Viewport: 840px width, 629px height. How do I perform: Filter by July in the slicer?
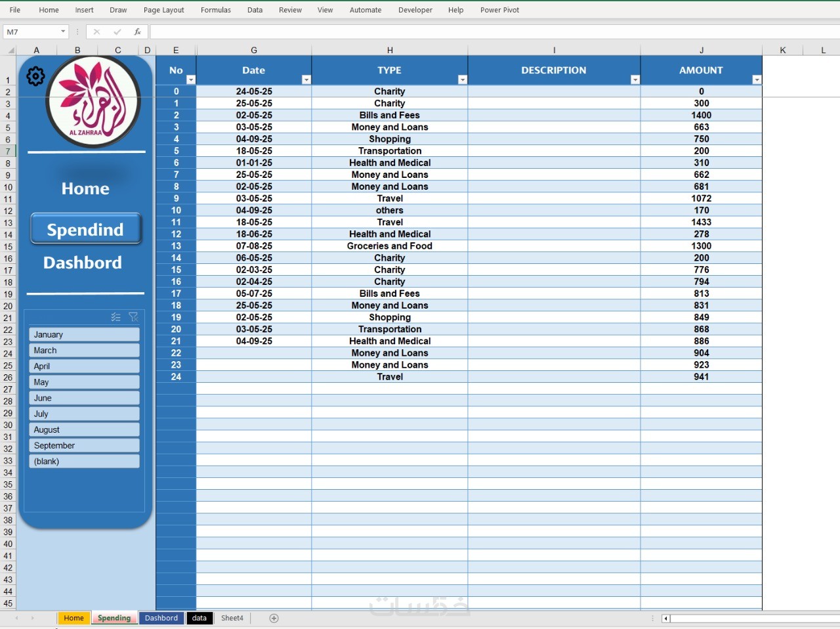84,414
